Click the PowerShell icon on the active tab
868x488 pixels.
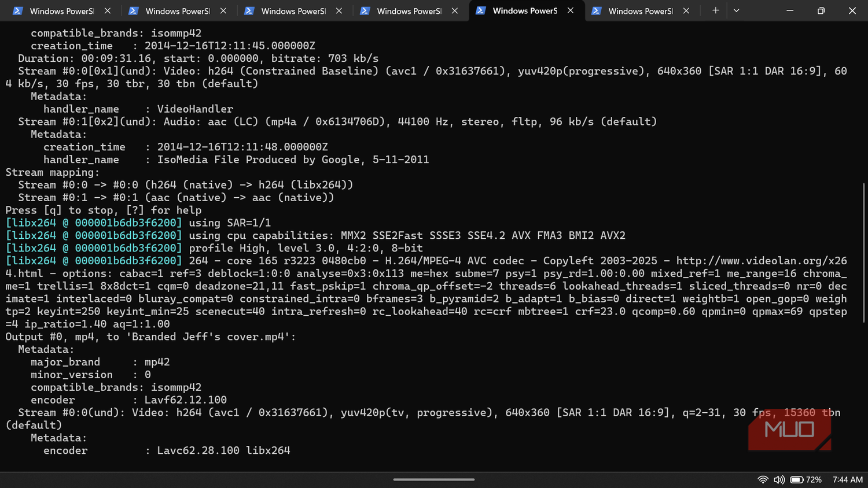pos(481,11)
